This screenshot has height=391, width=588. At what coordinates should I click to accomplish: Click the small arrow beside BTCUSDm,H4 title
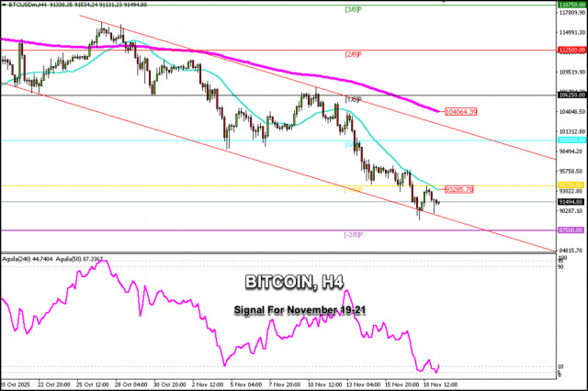tap(4, 5)
